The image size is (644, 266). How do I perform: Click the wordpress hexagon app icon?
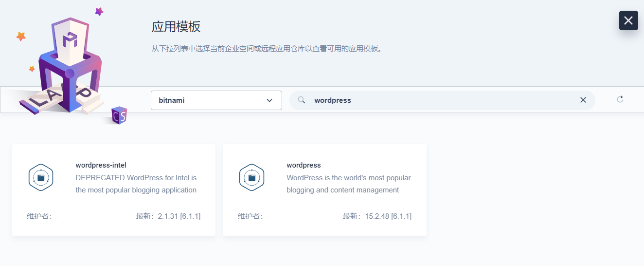coord(251,178)
